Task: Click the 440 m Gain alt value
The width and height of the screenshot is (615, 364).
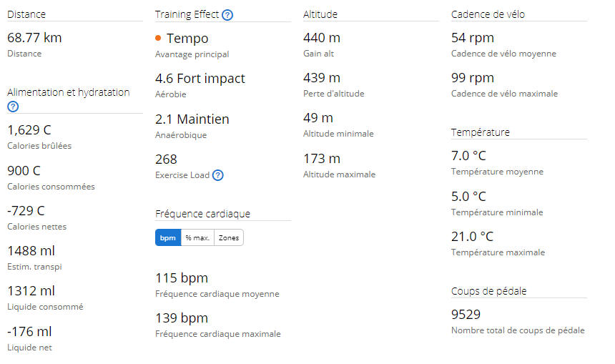Action: click(x=322, y=38)
